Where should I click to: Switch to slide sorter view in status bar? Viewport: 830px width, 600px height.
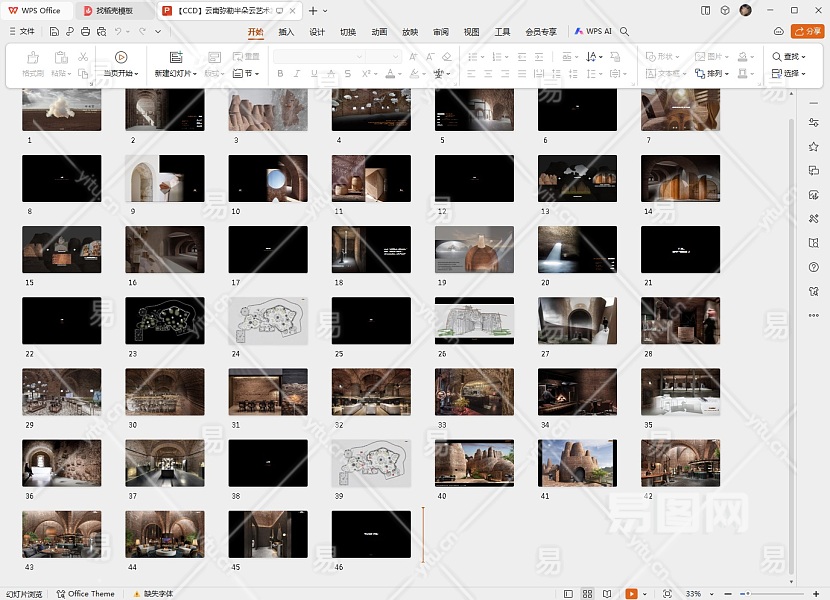[x=588, y=594]
